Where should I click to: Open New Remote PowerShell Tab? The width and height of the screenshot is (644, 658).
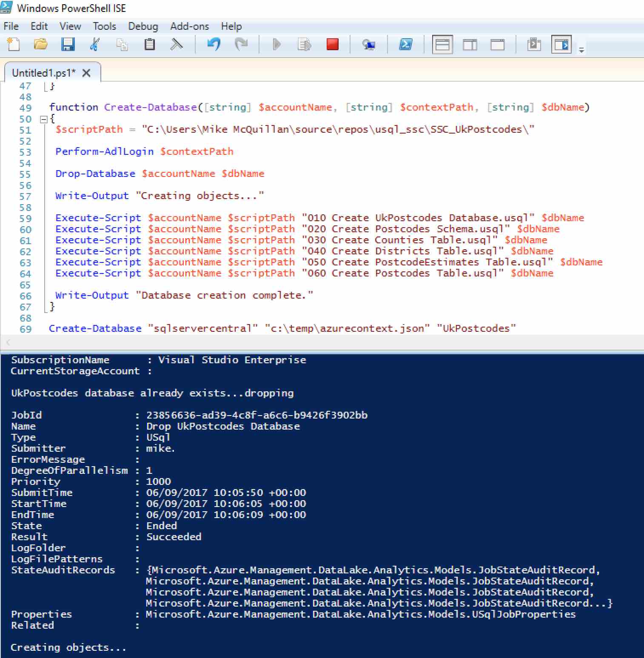(368, 44)
